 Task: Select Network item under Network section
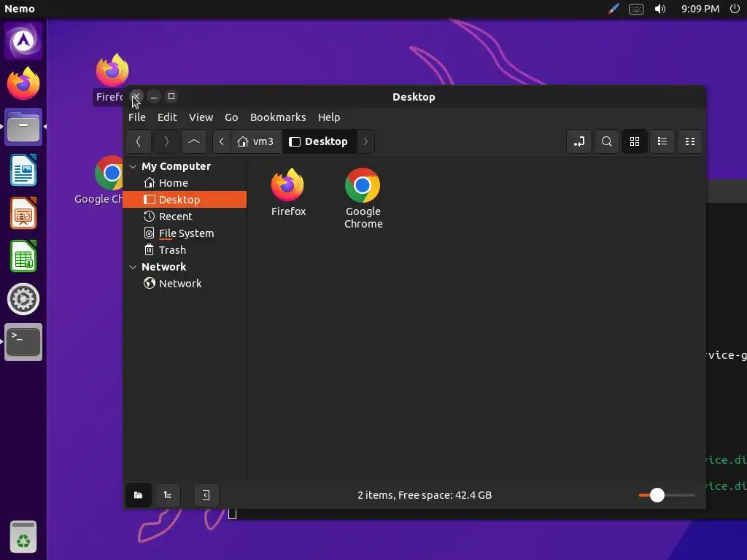coord(185,284)
